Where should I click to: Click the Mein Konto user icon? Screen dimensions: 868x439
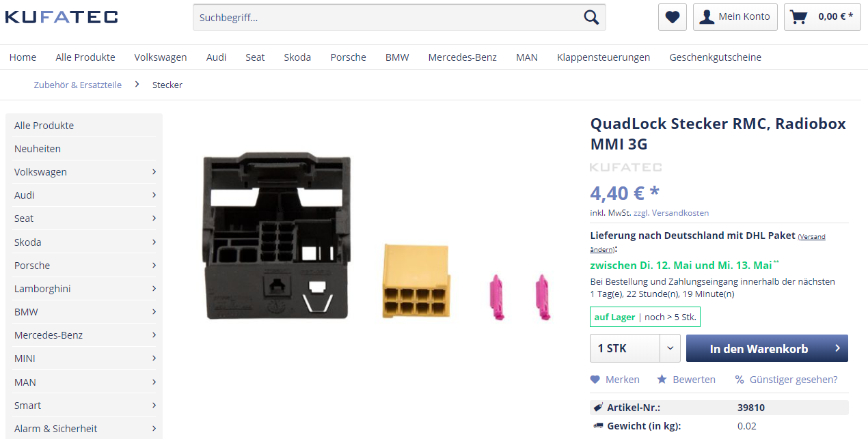[707, 17]
